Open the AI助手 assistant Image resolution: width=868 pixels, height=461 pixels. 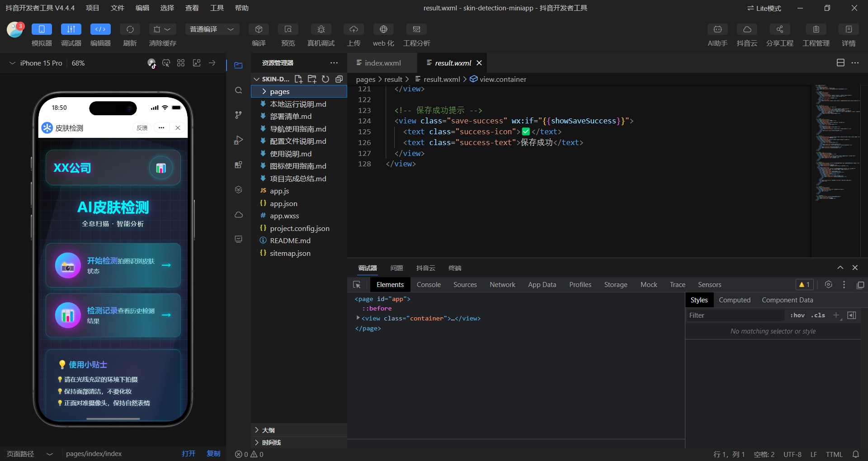point(717,29)
